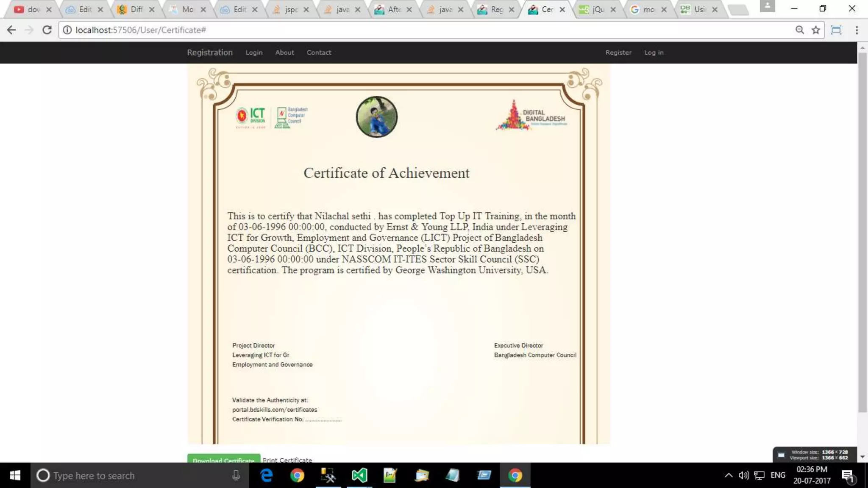Click the Print Certificate link
868x488 pixels.
point(287,460)
